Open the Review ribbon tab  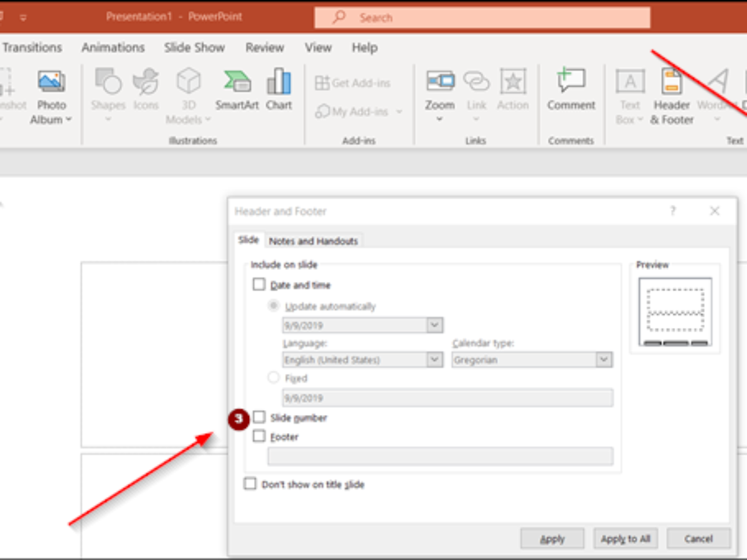265,47
